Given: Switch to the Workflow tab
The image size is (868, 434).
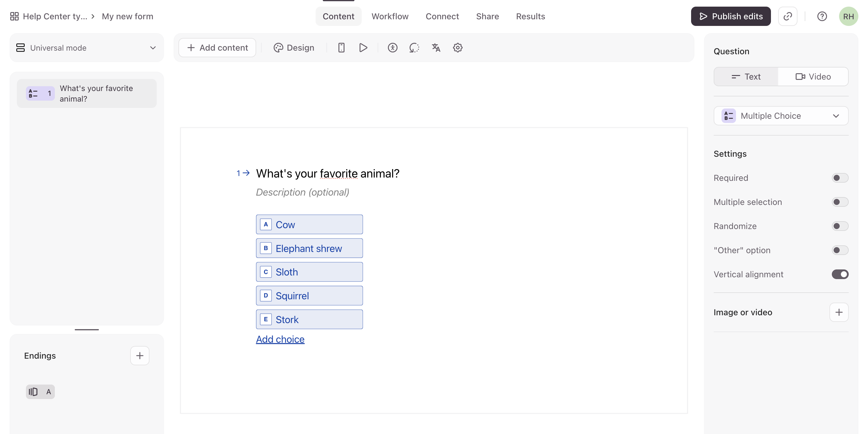Looking at the screenshot, I should [390, 16].
